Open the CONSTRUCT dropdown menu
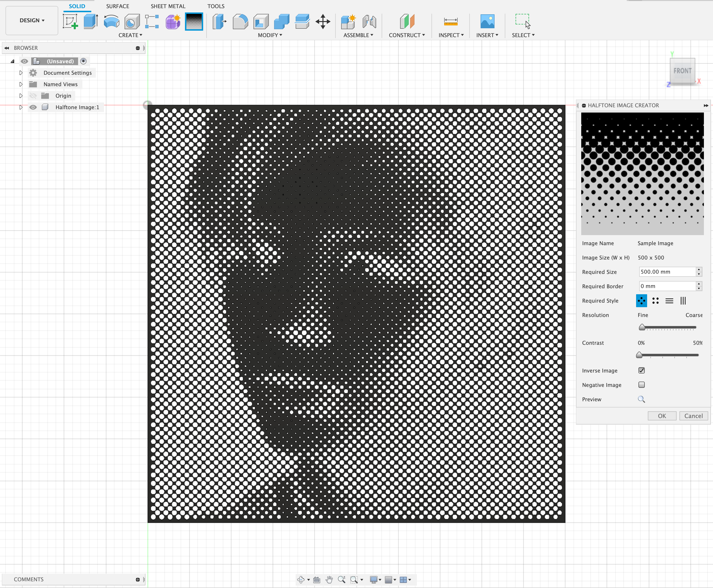 point(406,35)
